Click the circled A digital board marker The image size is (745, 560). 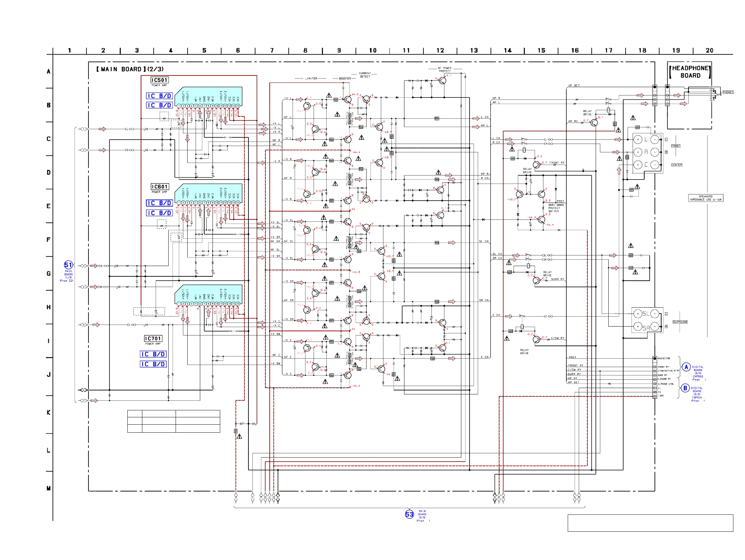tap(686, 367)
